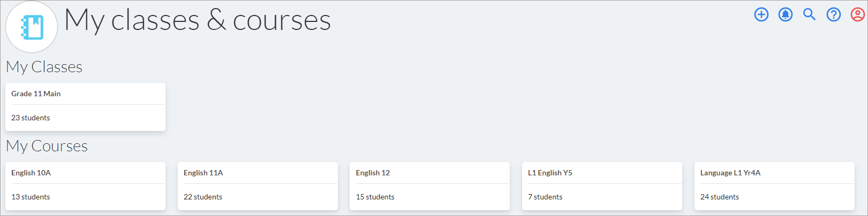868x216 pixels.
Task: Open the Grade 11 Main class card
Action: 36,94
